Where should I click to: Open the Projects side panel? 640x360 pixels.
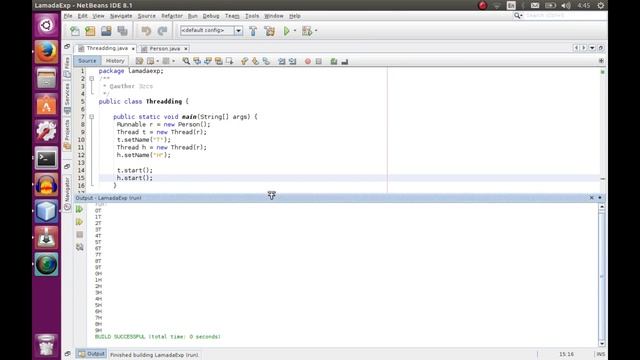(67, 134)
